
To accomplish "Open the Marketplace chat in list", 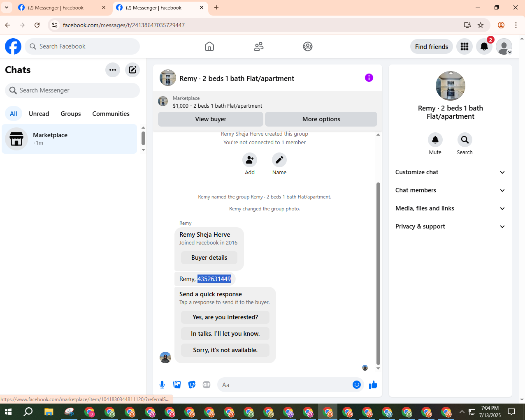I will 69,139.
